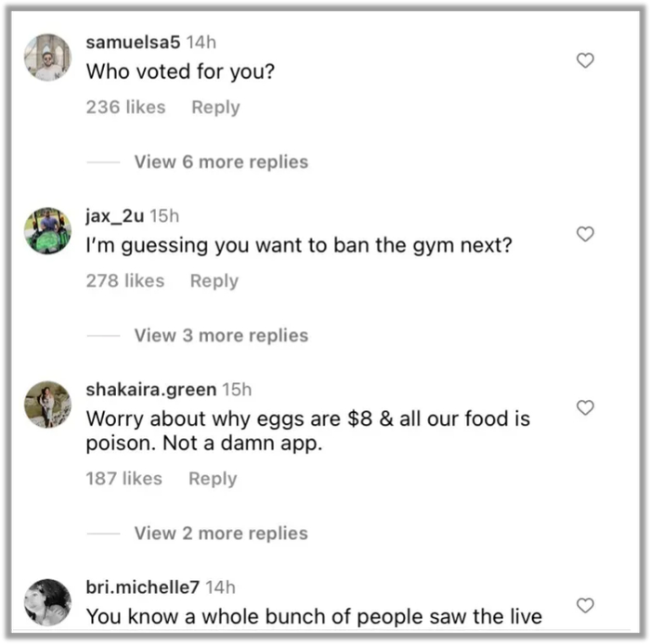650x644 pixels.
Task: Heart shakaira.green's comment about eggs
Action: pos(585,407)
